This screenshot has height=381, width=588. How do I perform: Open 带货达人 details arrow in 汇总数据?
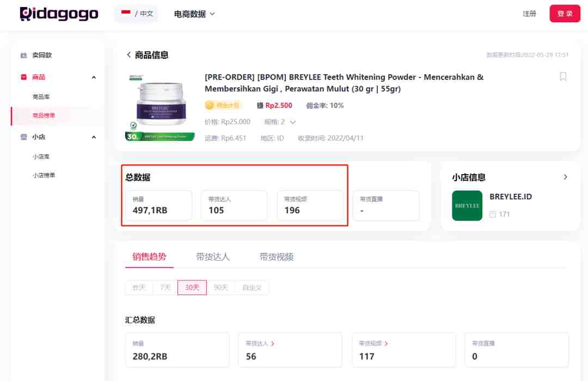[273, 343]
